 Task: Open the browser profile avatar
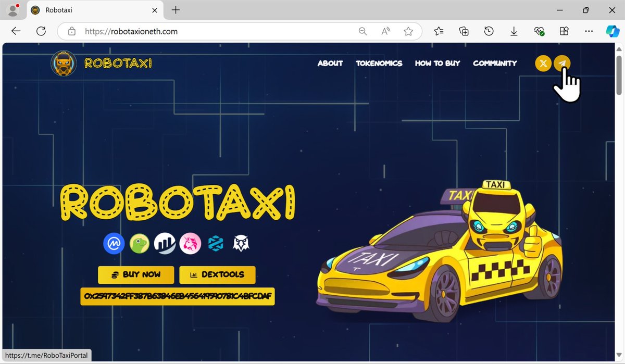point(12,10)
